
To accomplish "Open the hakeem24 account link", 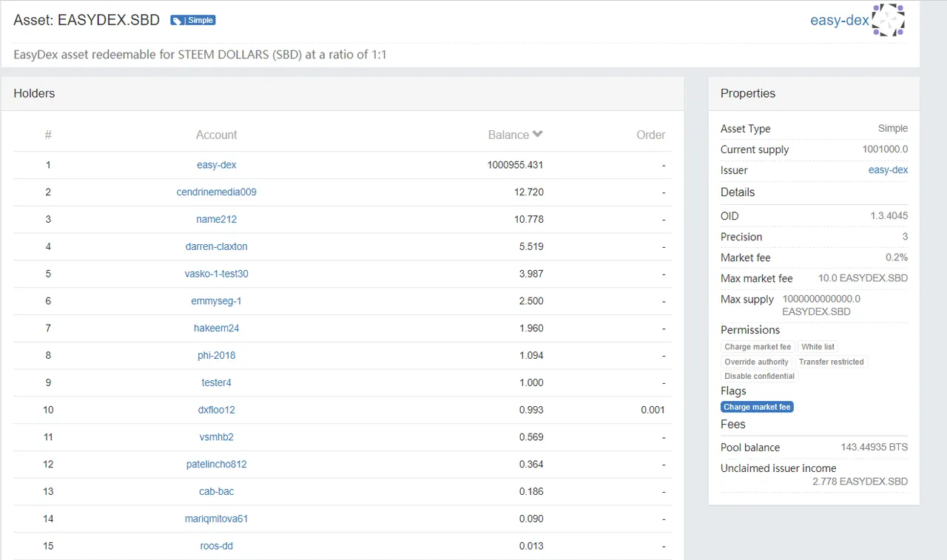I will click(x=217, y=328).
